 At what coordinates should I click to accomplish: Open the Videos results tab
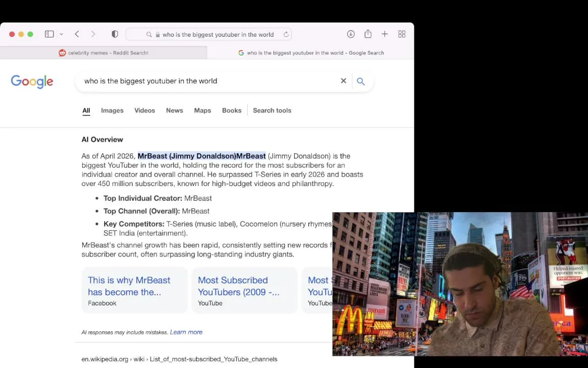point(145,110)
